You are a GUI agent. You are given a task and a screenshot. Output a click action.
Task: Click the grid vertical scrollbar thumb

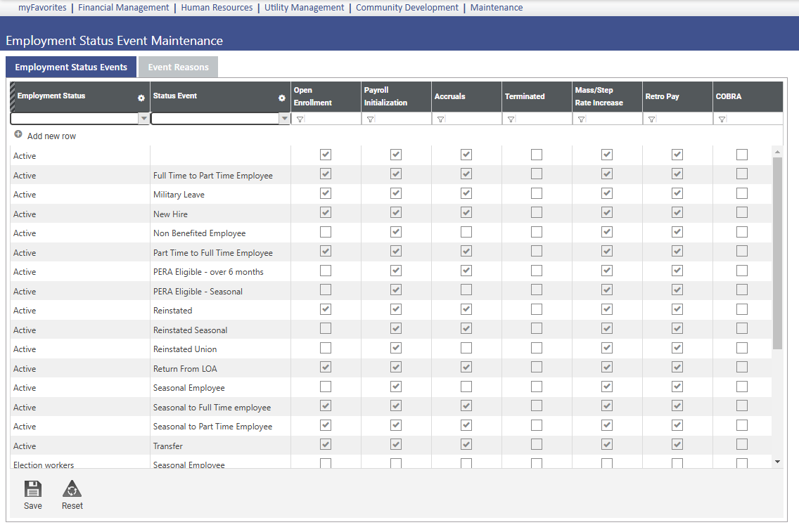(777, 253)
